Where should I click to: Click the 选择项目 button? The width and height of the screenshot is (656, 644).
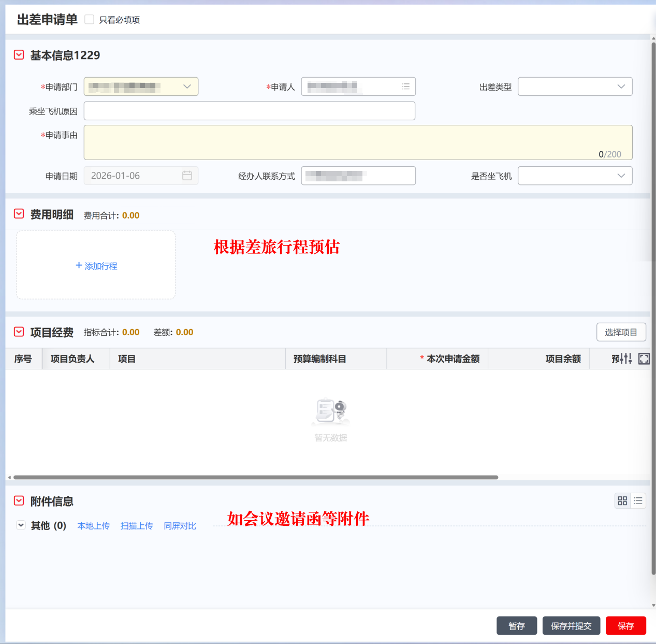tap(621, 332)
